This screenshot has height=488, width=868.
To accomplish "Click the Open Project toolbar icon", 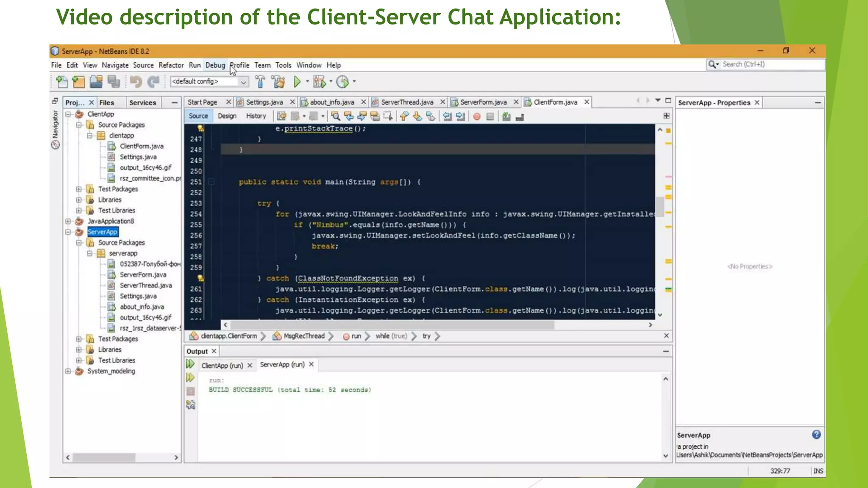I will [x=96, y=81].
